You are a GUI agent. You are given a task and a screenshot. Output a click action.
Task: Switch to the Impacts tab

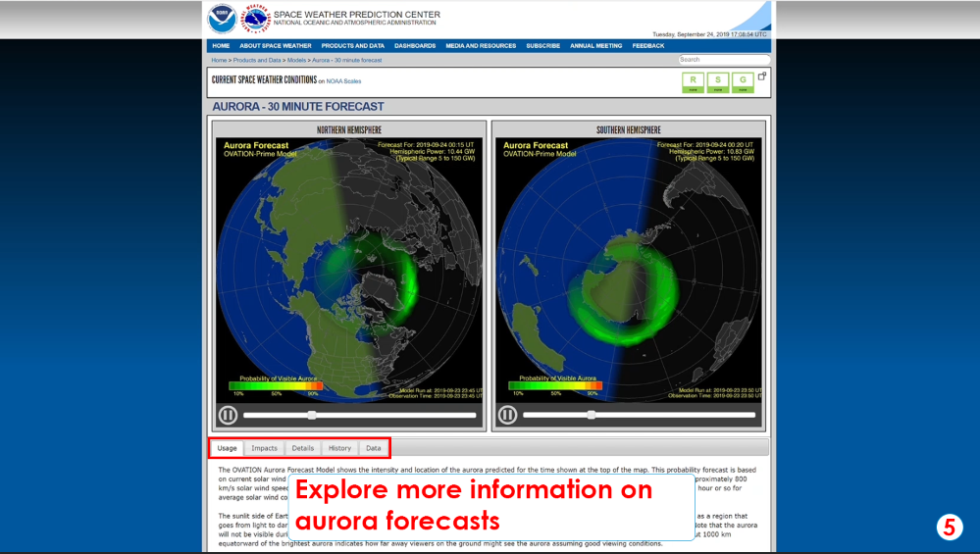pos(264,448)
